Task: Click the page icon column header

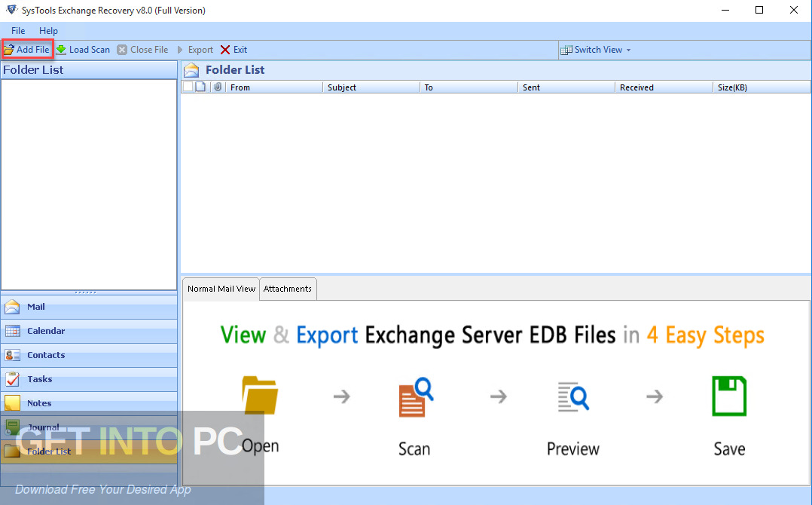Action: click(200, 87)
